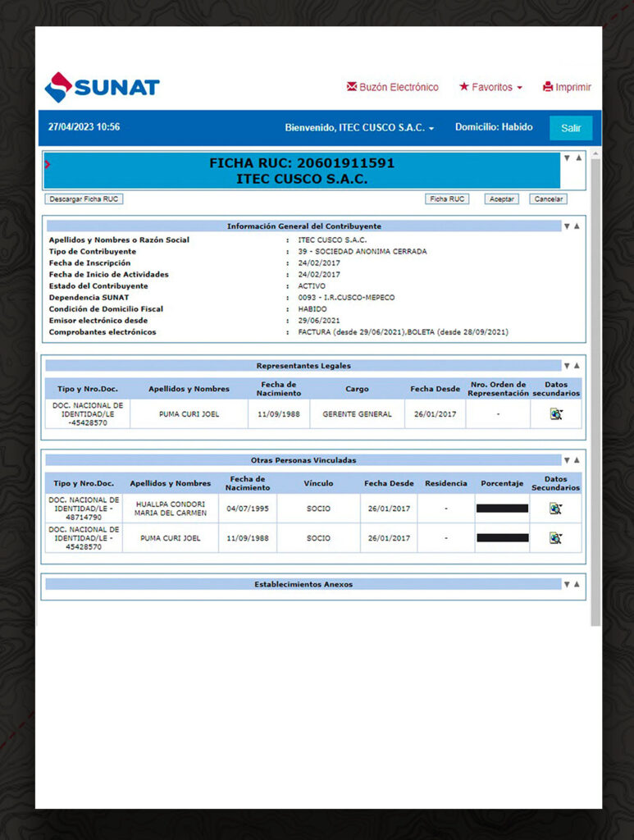View secondary data for HUALLPA CONDORI row
The width and height of the screenshot is (634, 840).
556,509
